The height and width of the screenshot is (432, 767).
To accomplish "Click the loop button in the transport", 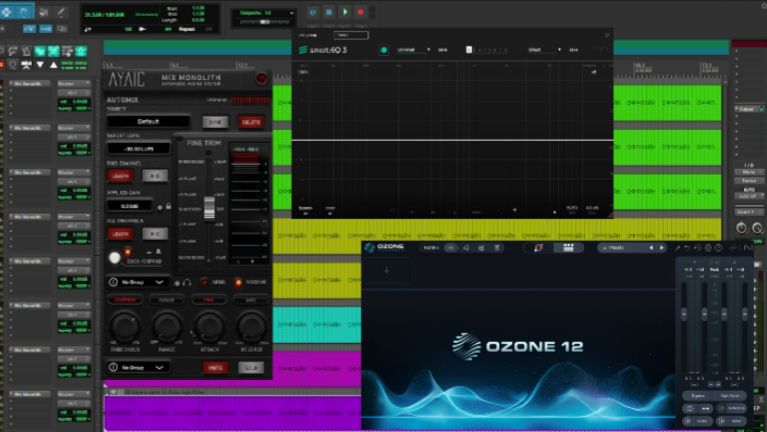I will click(313, 12).
